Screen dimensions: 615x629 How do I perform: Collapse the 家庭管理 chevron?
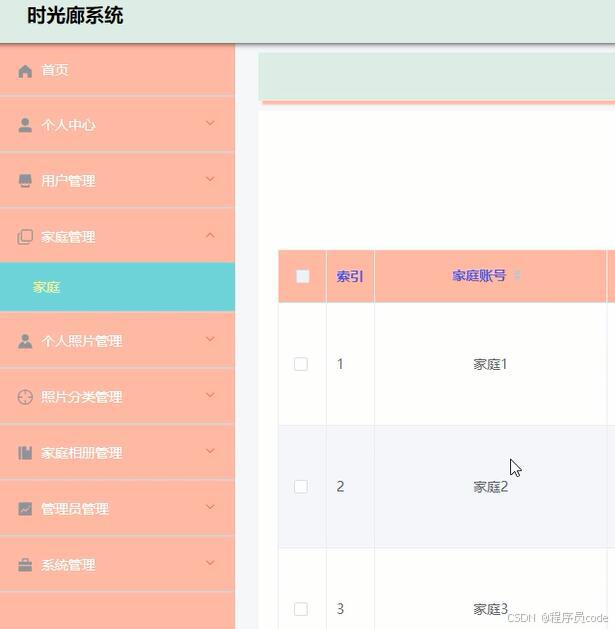coord(210,235)
